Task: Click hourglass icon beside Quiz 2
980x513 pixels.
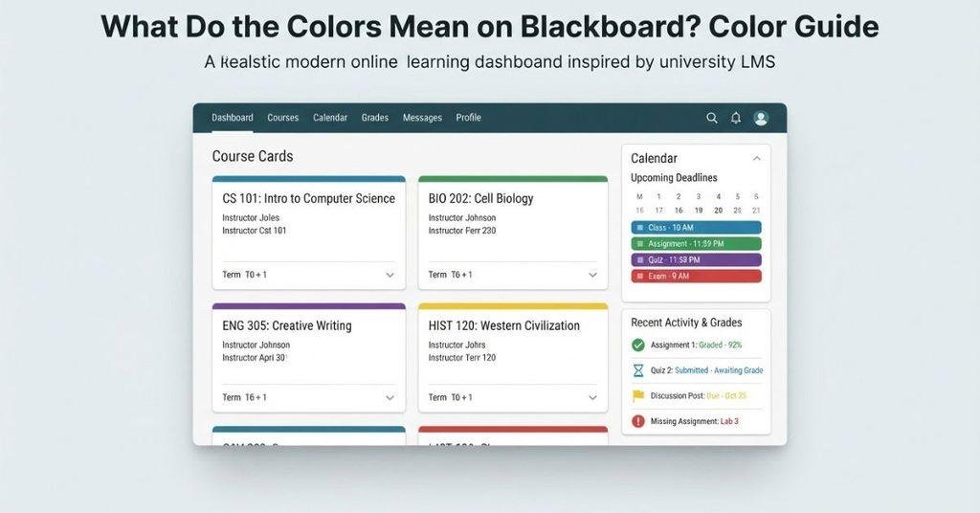Action: (637, 370)
